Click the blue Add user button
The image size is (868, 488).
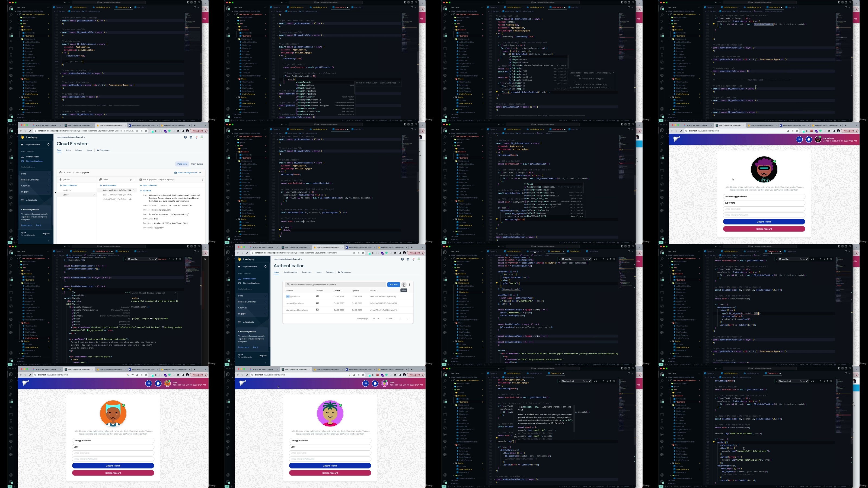[393, 285]
